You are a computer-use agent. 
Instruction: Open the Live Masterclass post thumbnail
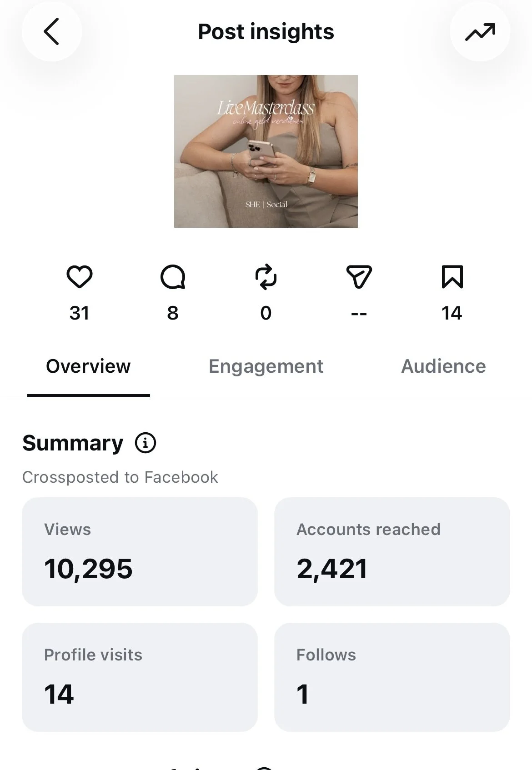click(x=266, y=151)
